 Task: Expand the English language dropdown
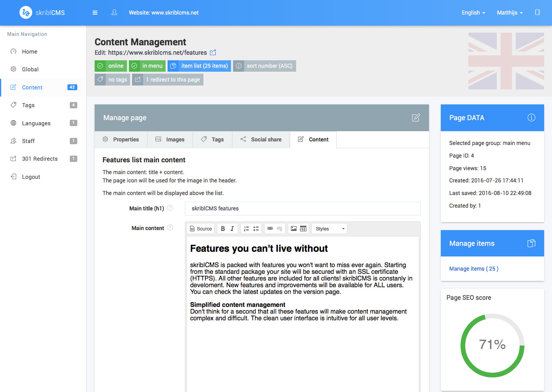[473, 13]
